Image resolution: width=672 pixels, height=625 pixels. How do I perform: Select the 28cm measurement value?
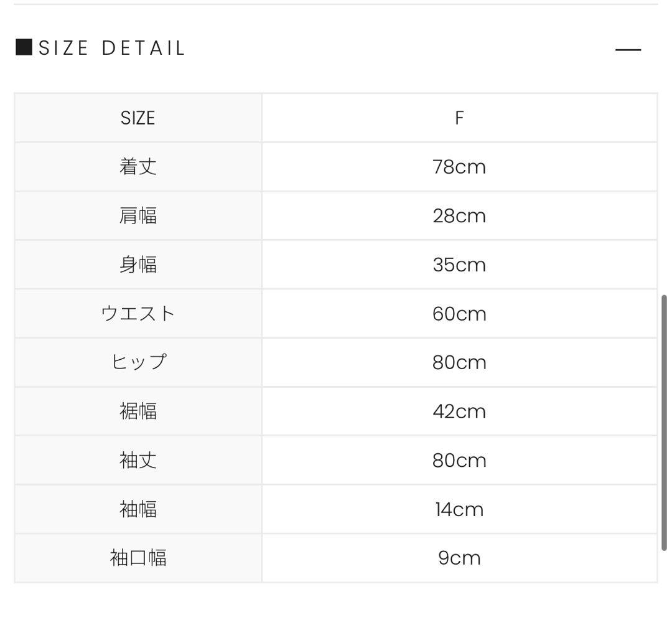[x=460, y=215]
